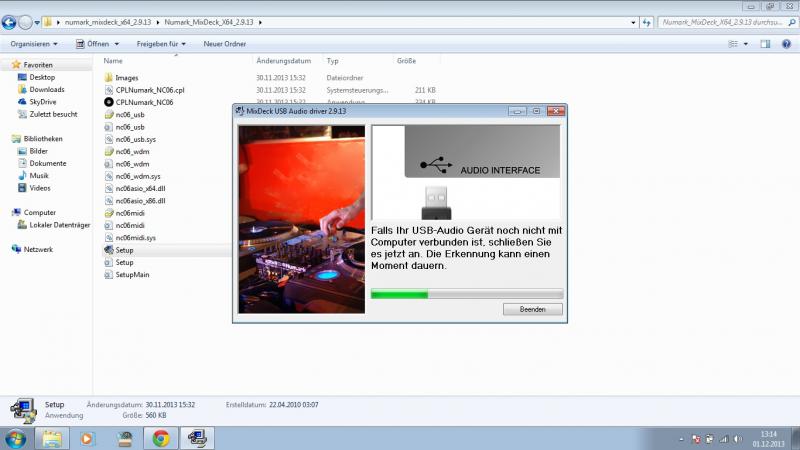Click the installer's green progress bar
800x450 pixels.
coord(467,294)
